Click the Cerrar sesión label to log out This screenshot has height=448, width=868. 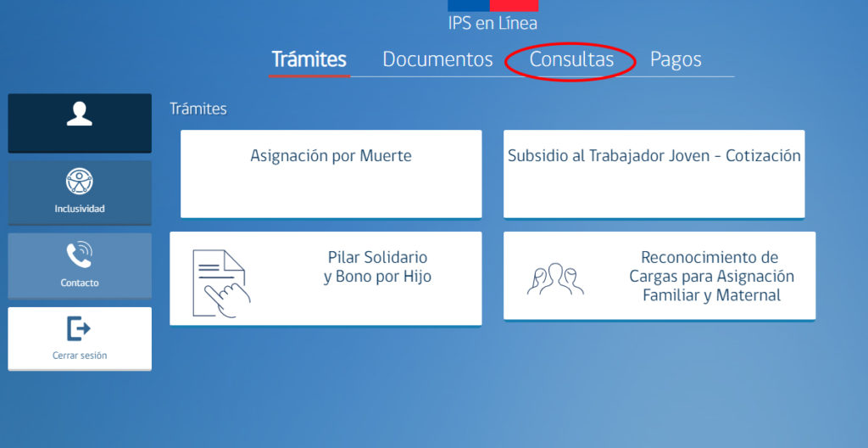pyautogui.click(x=80, y=356)
